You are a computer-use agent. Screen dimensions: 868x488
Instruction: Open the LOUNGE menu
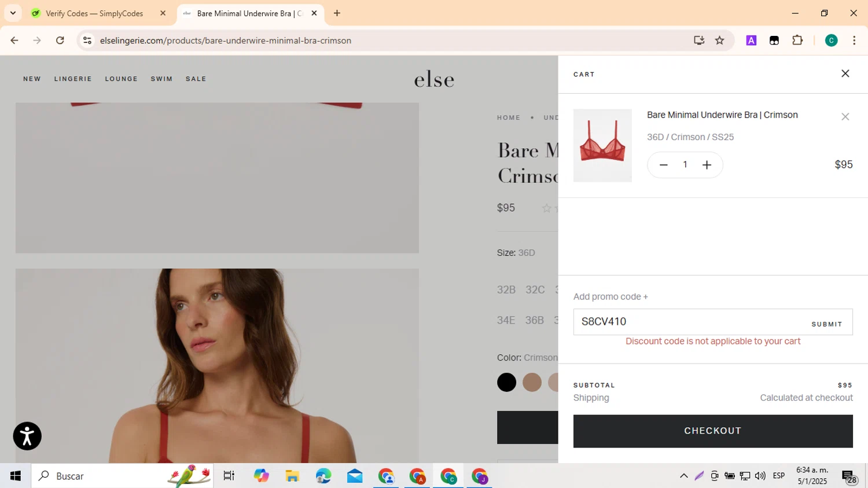click(122, 79)
